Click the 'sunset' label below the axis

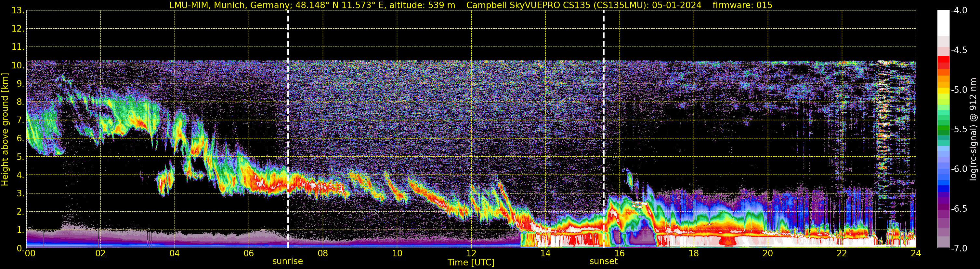(603, 262)
